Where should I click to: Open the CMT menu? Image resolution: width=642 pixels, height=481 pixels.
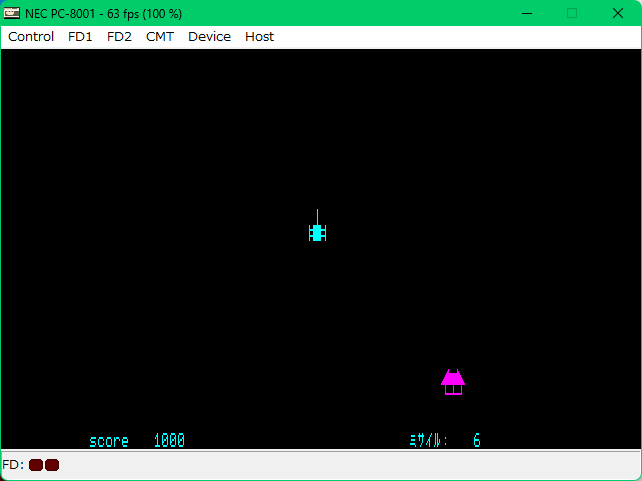pyautogui.click(x=160, y=37)
